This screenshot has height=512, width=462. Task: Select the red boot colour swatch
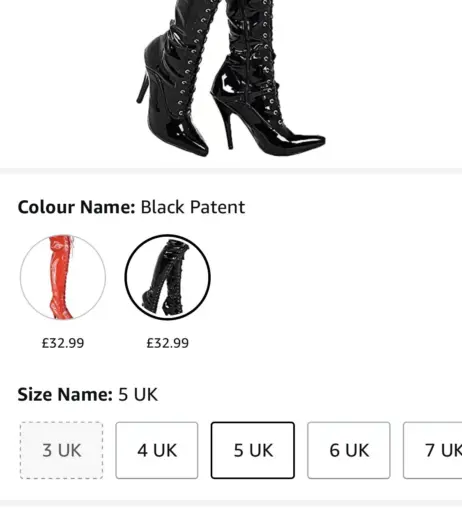pos(63,277)
